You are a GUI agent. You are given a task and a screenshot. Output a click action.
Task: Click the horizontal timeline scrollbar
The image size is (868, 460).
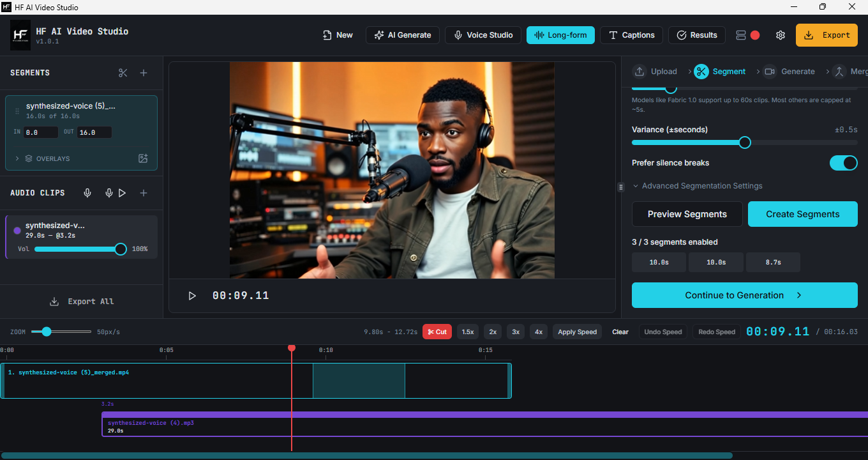[366, 456]
